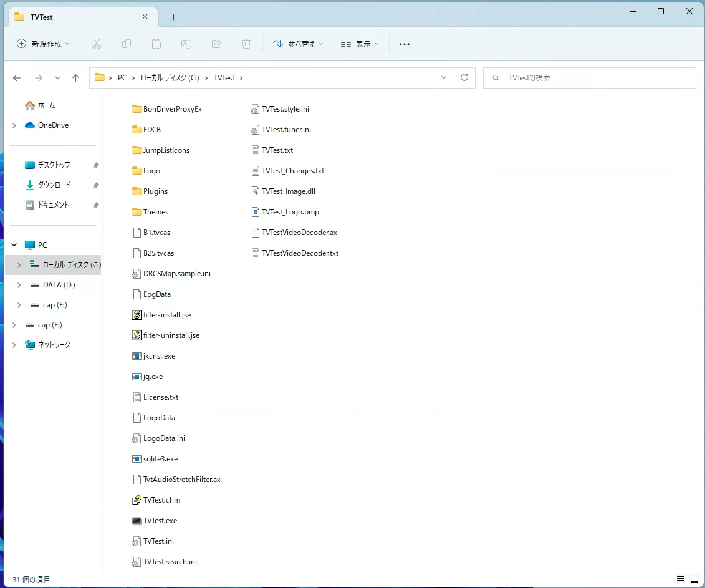Open address bar history dropdown
This screenshot has height=588, width=705.
pyautogui.click(x=444, y=77)
